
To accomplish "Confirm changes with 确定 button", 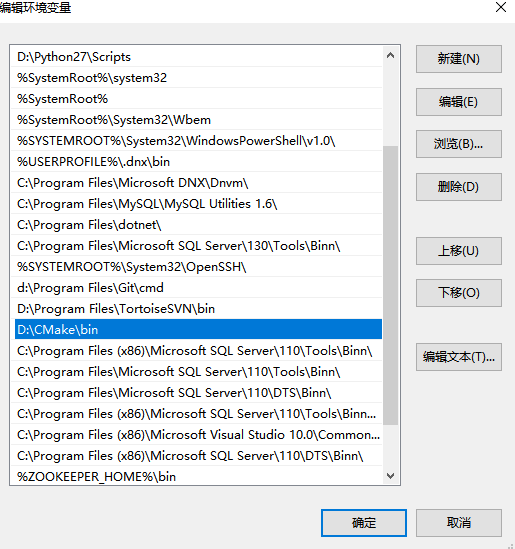I will [364, 523].
